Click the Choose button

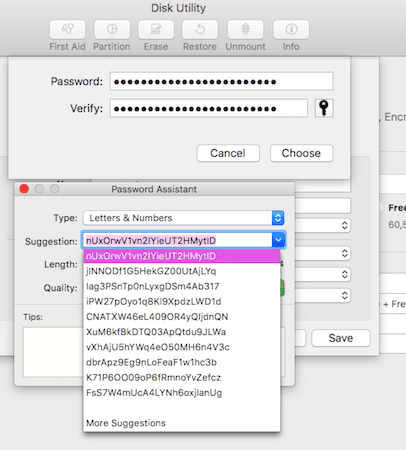pyautogui.click(x=301, y=153)
